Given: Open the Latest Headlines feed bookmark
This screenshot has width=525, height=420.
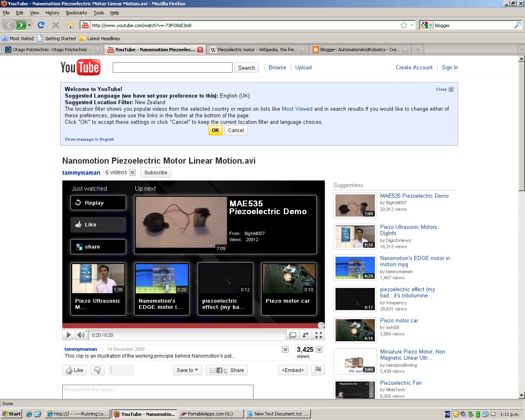Looking at the screenshot, I should 100,39.
